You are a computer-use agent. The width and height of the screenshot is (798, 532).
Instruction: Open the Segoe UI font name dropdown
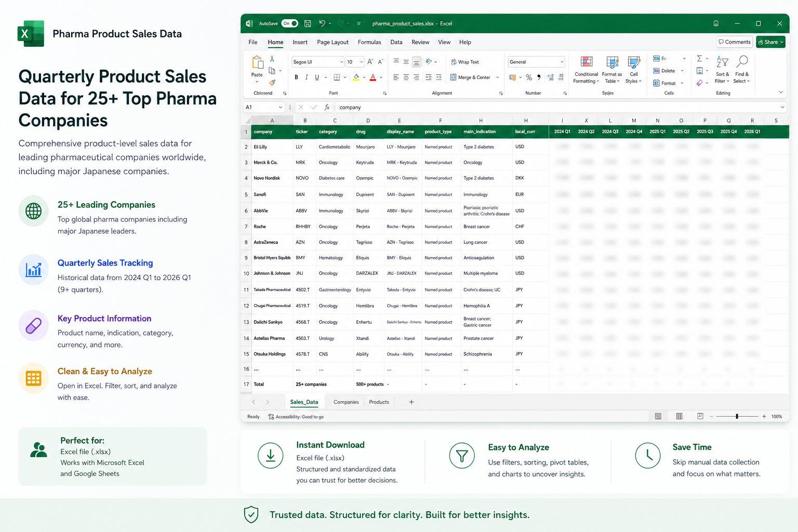tap(341, 62)
